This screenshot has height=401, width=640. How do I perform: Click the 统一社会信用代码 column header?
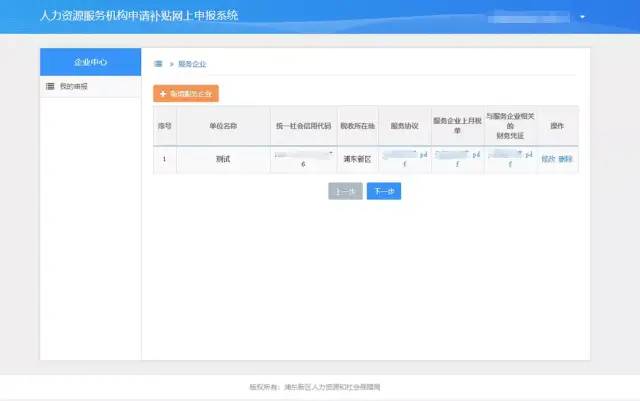point(303,126)
